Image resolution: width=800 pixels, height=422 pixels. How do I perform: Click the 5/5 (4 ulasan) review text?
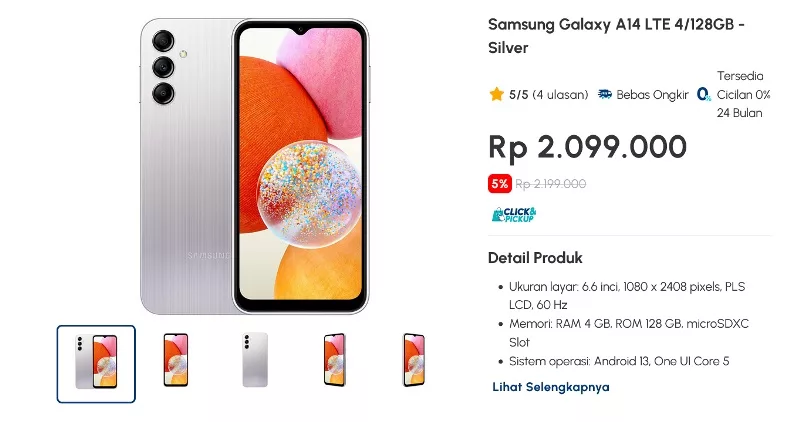click(x=548, y=94)
